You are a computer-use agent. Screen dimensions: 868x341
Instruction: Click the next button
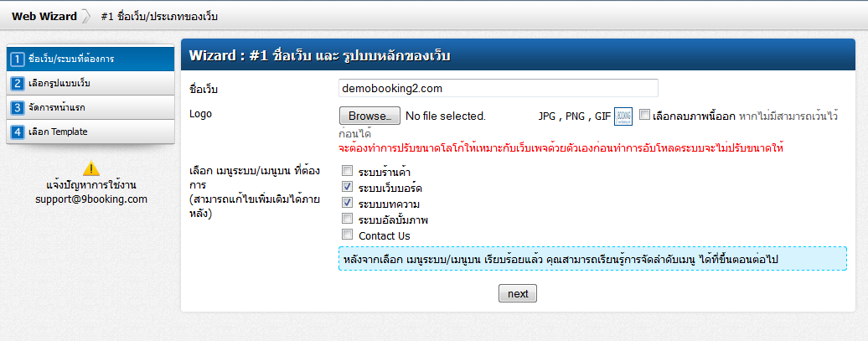[518, 293]
